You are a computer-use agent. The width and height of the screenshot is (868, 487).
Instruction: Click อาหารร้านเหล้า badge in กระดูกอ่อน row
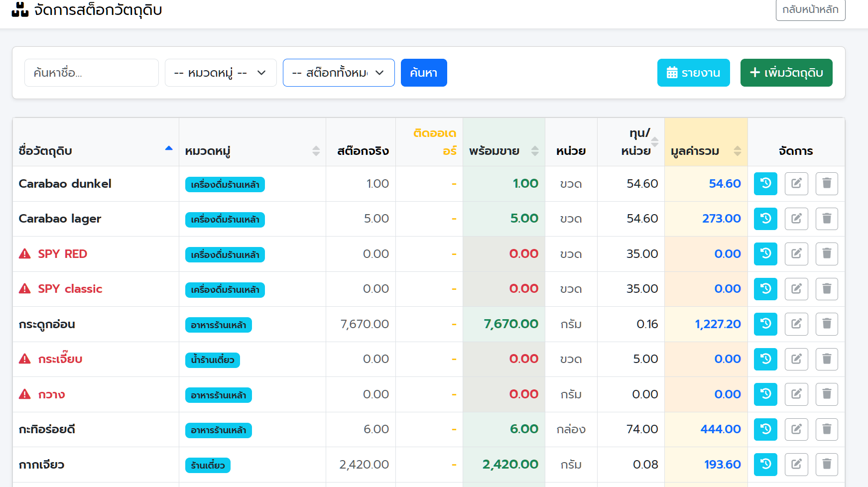219,325
